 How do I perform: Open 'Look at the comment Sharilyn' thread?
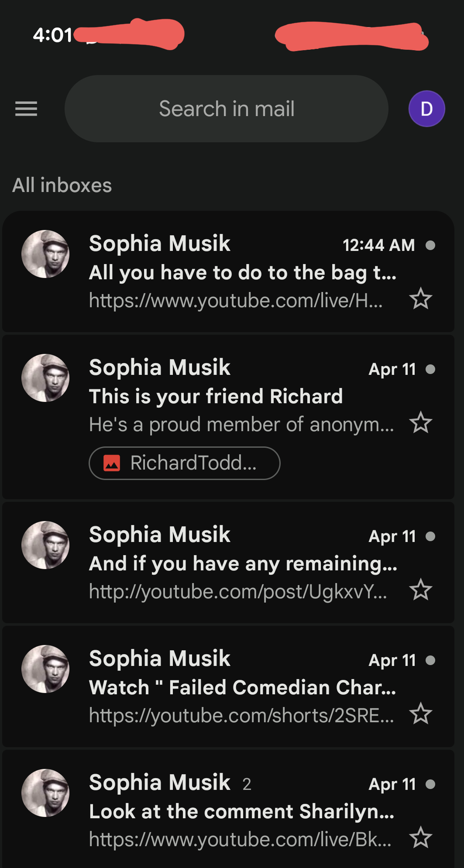(241, 812)
